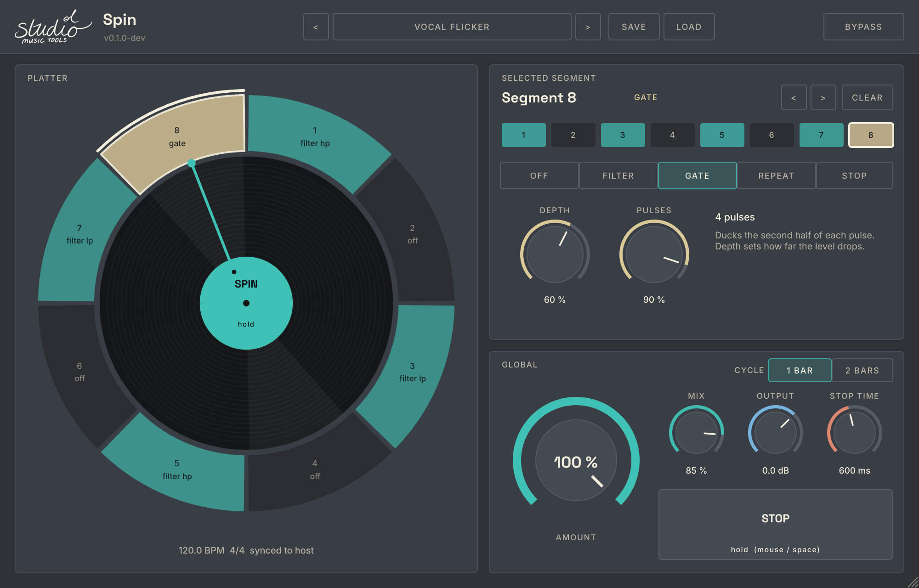Select the previous segment arrow

click(x=794, y=97)
